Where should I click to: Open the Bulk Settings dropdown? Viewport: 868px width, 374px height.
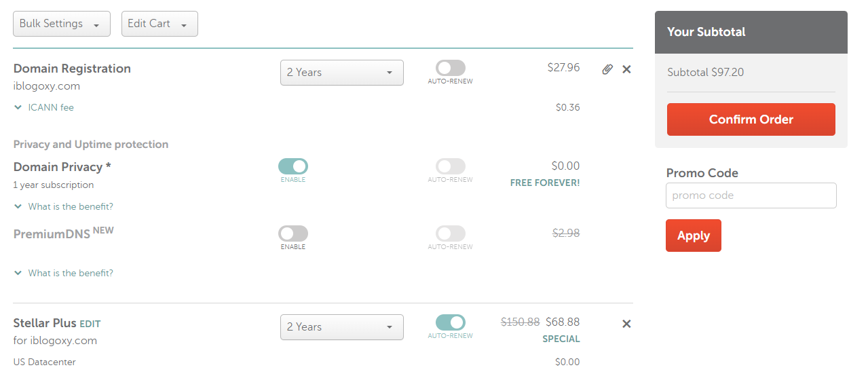[62, 24]
